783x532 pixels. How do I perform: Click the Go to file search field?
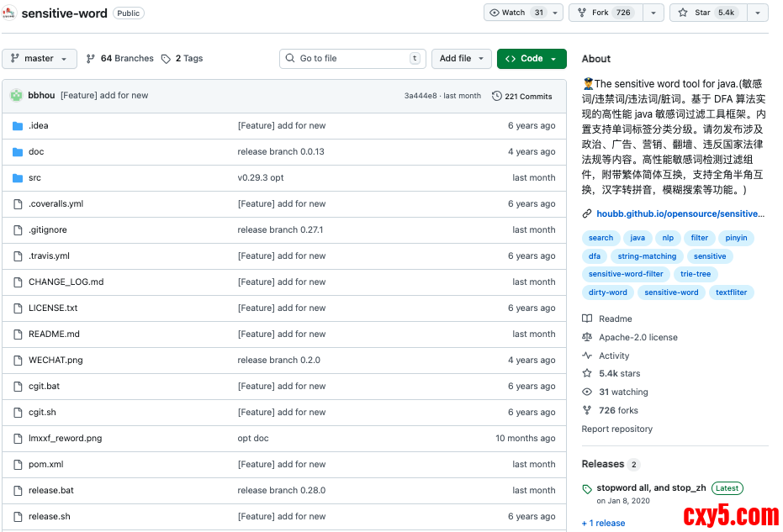pos(352,59)
